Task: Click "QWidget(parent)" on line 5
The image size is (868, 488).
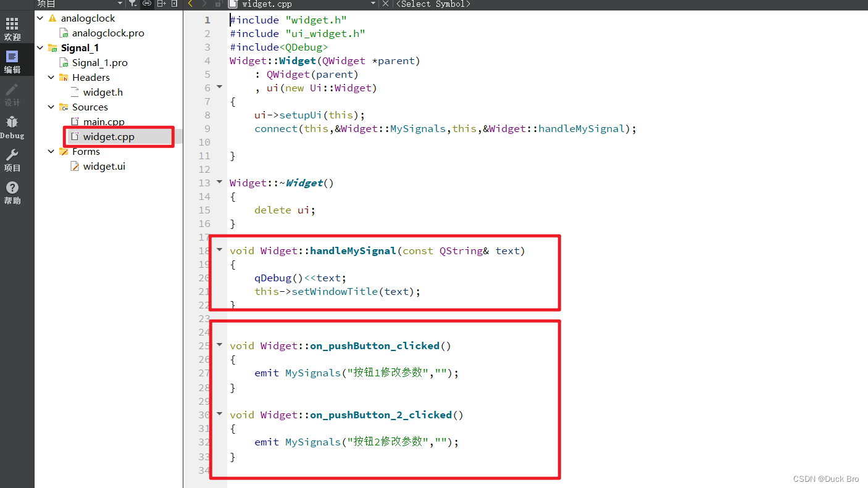Action: click(x=312, y=74)
